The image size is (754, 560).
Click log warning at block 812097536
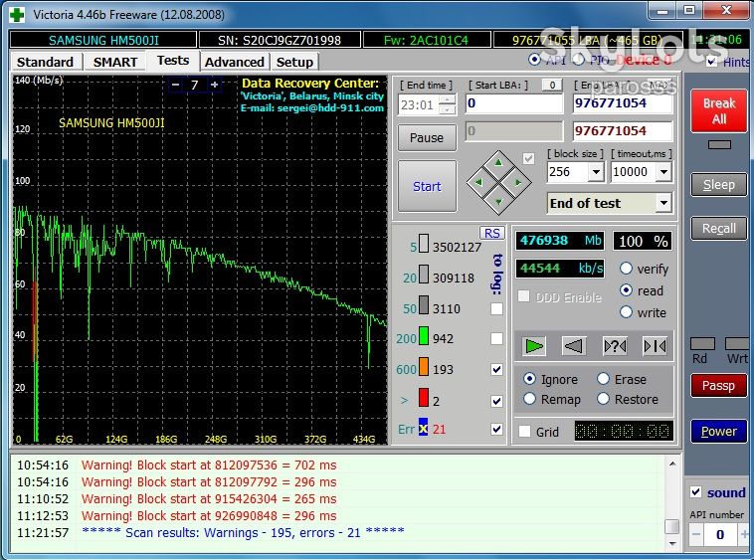tap(209, 466)
